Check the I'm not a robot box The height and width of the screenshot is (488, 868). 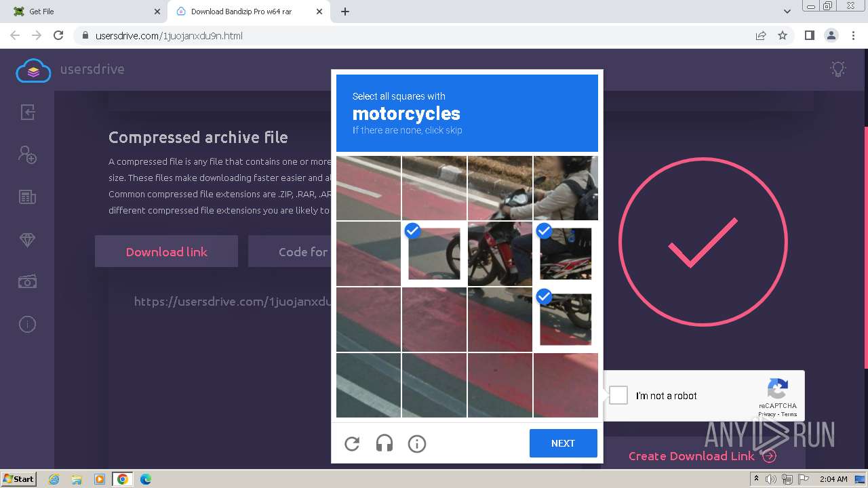coord(618,395)
